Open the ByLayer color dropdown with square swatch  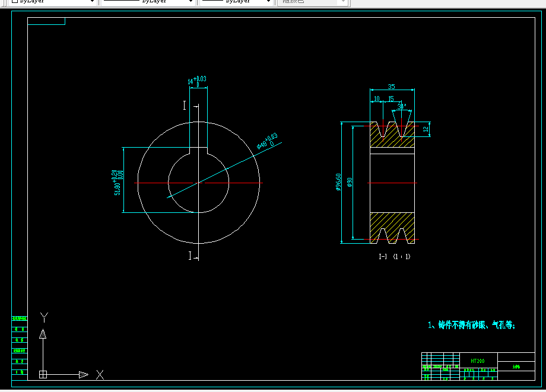tap(52, 2)
